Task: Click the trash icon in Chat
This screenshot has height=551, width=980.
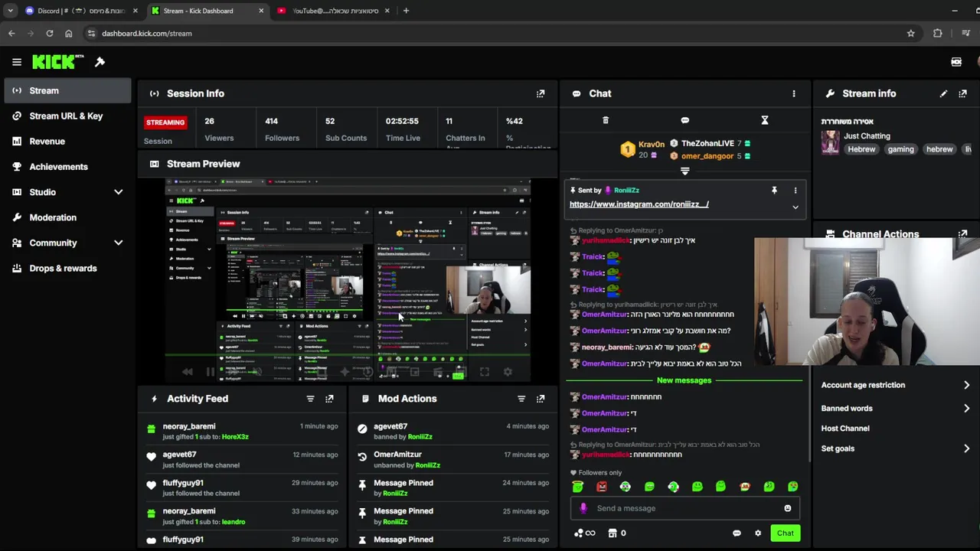Action: pyautogui.click(x=606, y=120)
